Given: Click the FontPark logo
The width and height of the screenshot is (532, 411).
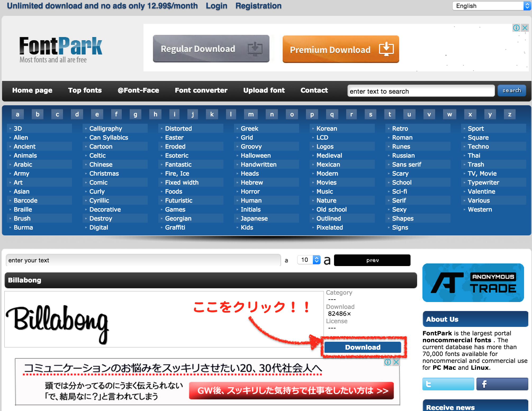Looking at the screenshot, I should (61, 49).
